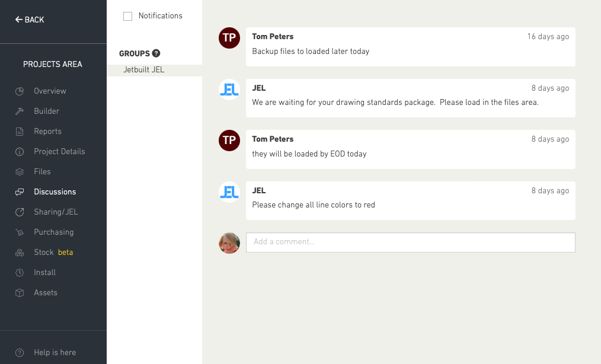601x364 pixels.
Task: Click the GROUPS heading
Action: pyautogui.click(x=135, y=53)
